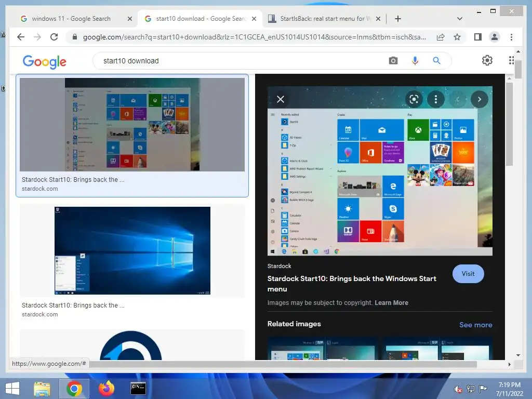Open the preview panel's three-dot options

(436, 99)
